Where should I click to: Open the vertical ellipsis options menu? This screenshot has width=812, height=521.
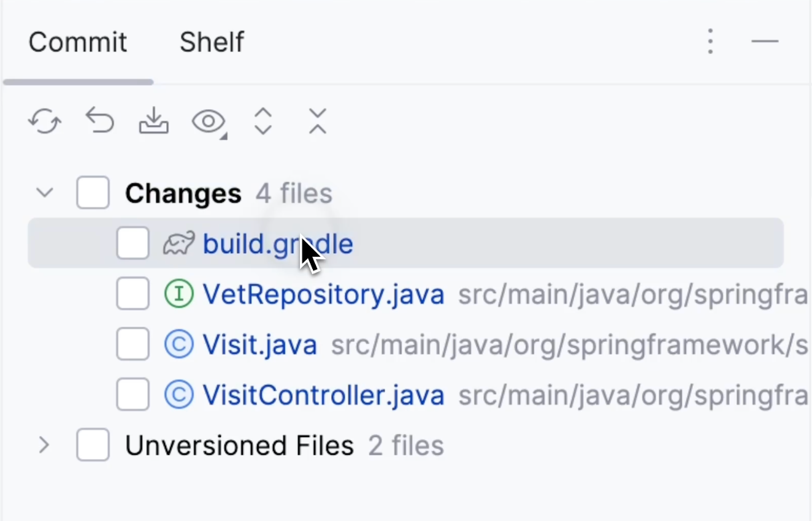(710, 41)
